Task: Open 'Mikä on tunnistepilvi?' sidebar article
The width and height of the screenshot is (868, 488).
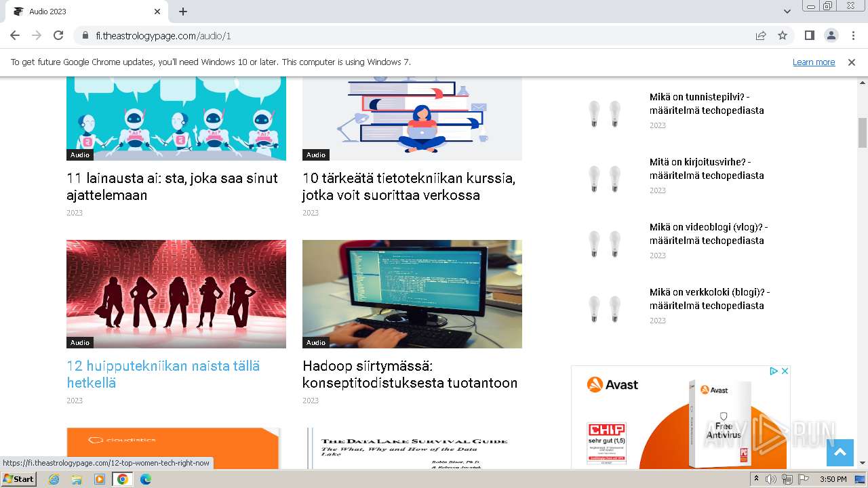Action: click(707, 104)
